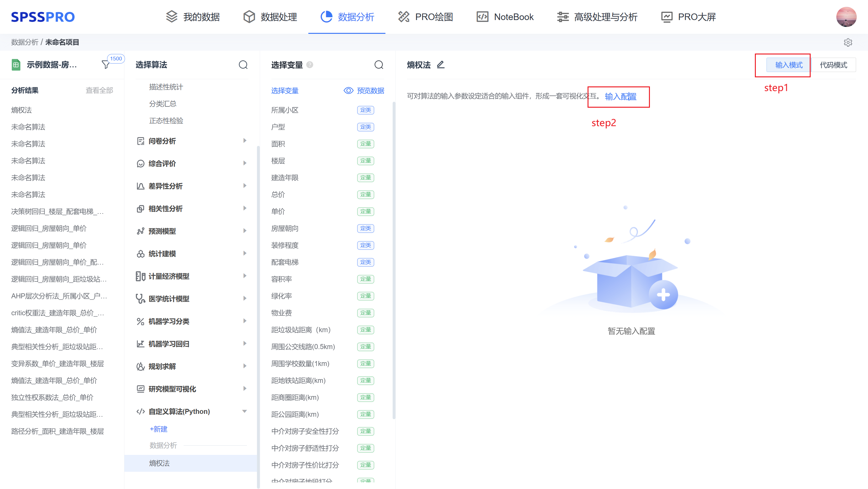This screenshot has height=489, width=868.
Task: Select variable 距地铁站距离(km)
Action: [x=298, y=381]
